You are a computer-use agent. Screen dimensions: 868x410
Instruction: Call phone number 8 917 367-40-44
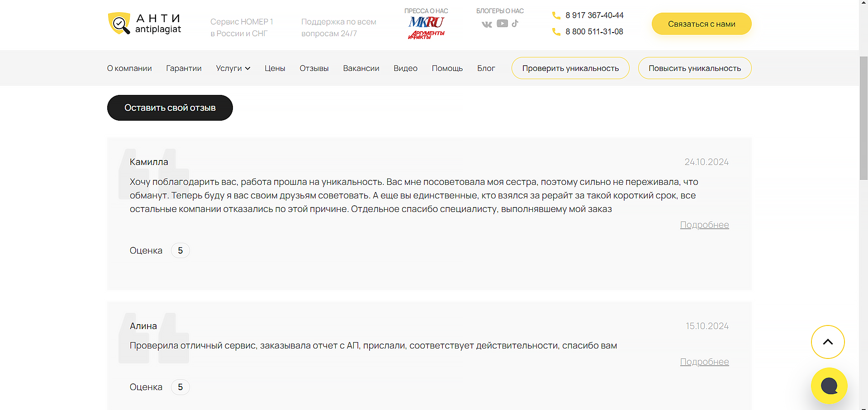(594, 15)
